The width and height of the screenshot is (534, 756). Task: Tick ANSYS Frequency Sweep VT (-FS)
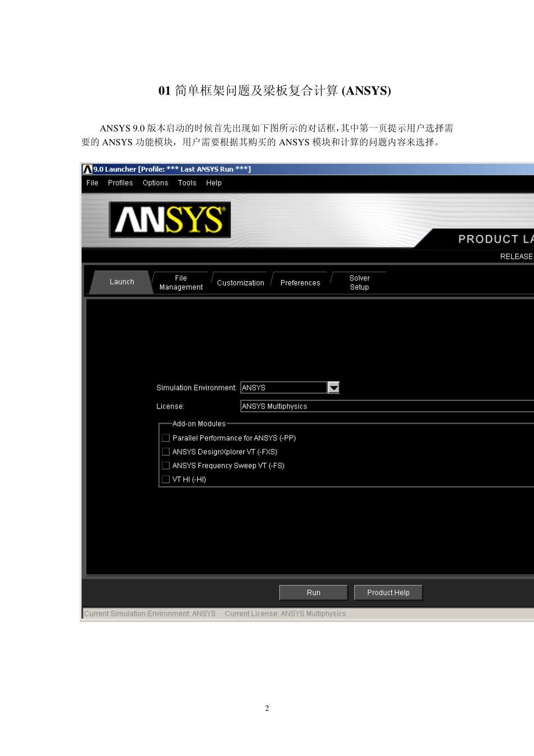tap(166, 465)
